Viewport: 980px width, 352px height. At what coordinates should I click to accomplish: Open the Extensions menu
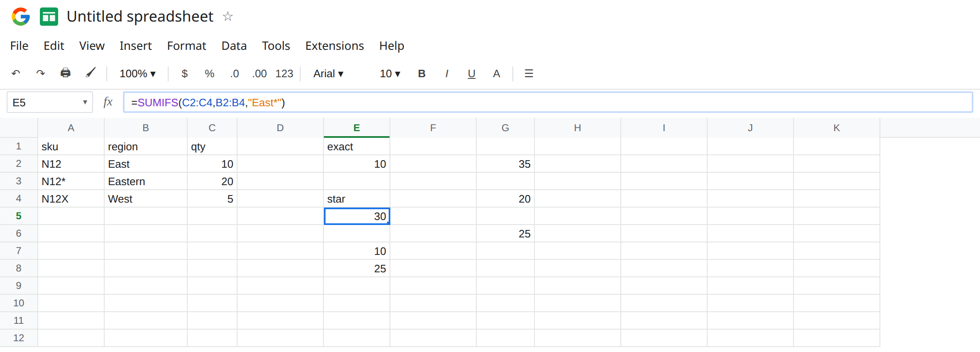pos(334,46)
